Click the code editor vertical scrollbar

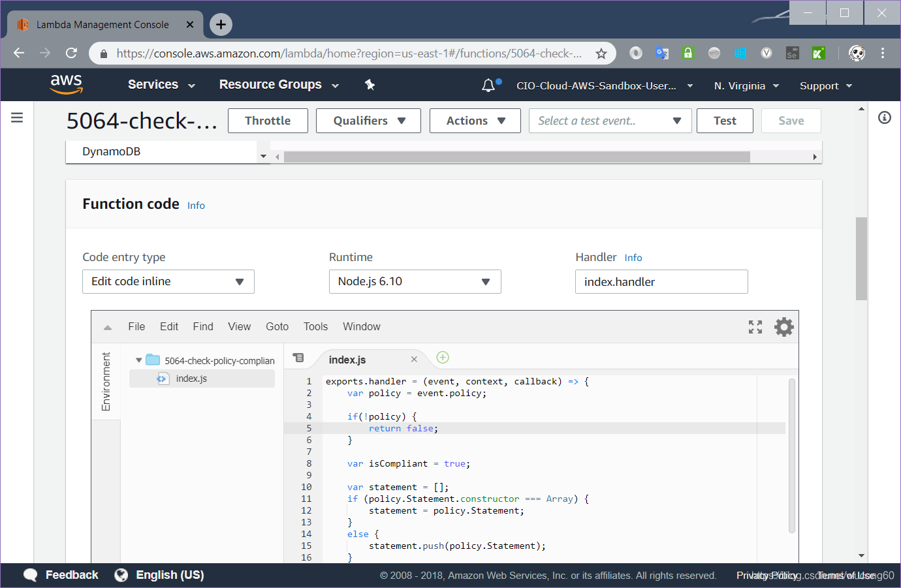pyautogui.click(x=791, y=456)
